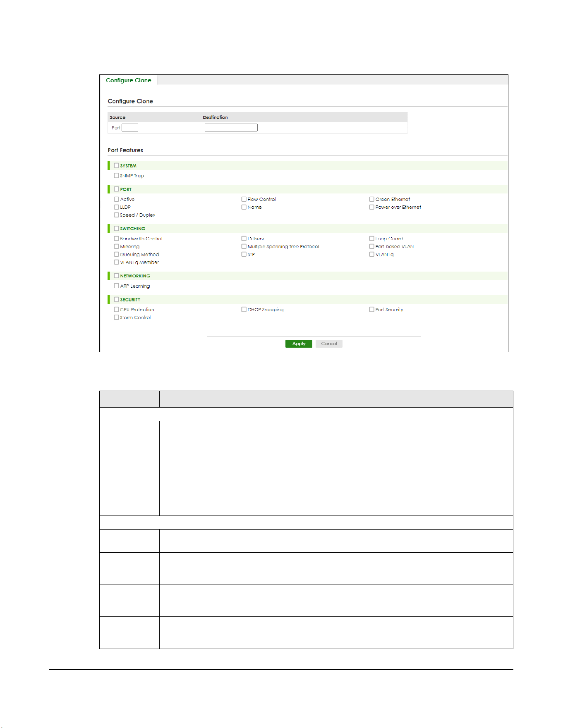Click the green Apply button
The height and width of the screenshot is (728, 563).
299,344
